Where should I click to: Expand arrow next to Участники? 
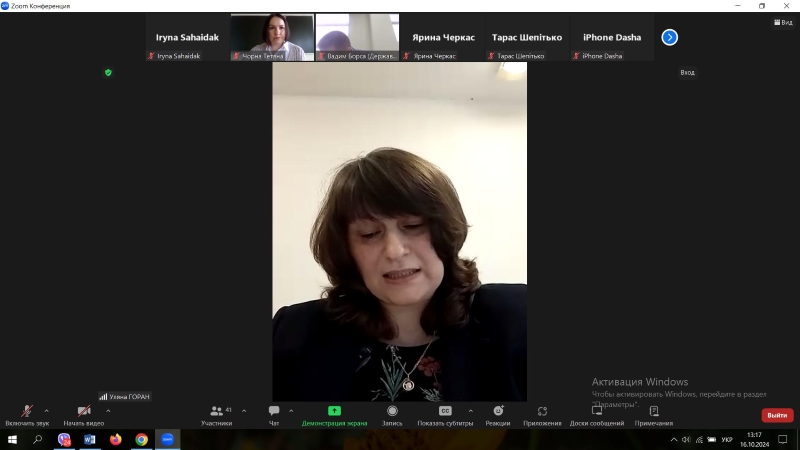pos(244,411)
